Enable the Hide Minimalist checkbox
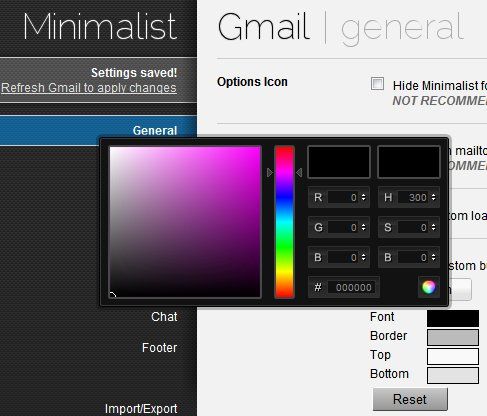487x416 pixels. pos(377,84)
